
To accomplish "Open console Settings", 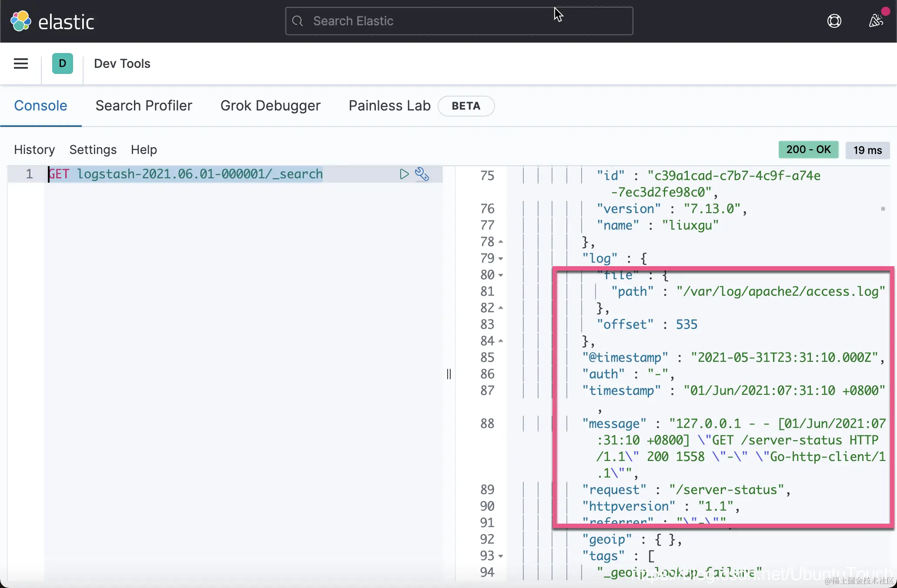I will pos(93,150).
